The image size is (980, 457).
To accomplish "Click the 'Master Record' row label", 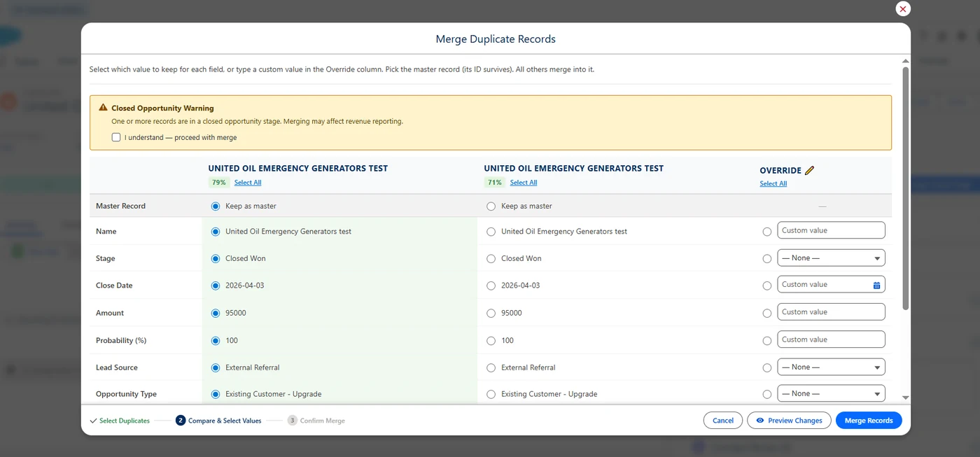I will click(120, 206).
